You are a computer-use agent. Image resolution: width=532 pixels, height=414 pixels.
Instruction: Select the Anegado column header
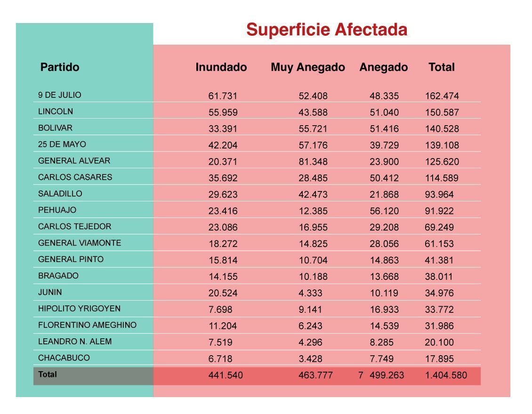click(x=383, y=67)
